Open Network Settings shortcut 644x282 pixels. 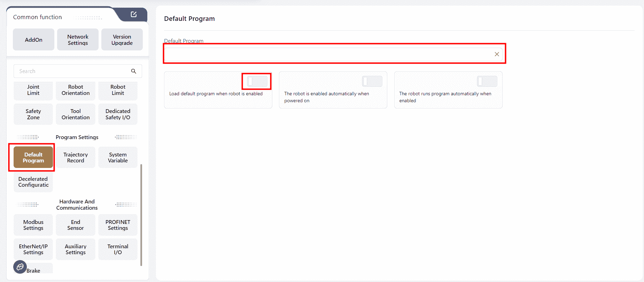coord(78,40)
